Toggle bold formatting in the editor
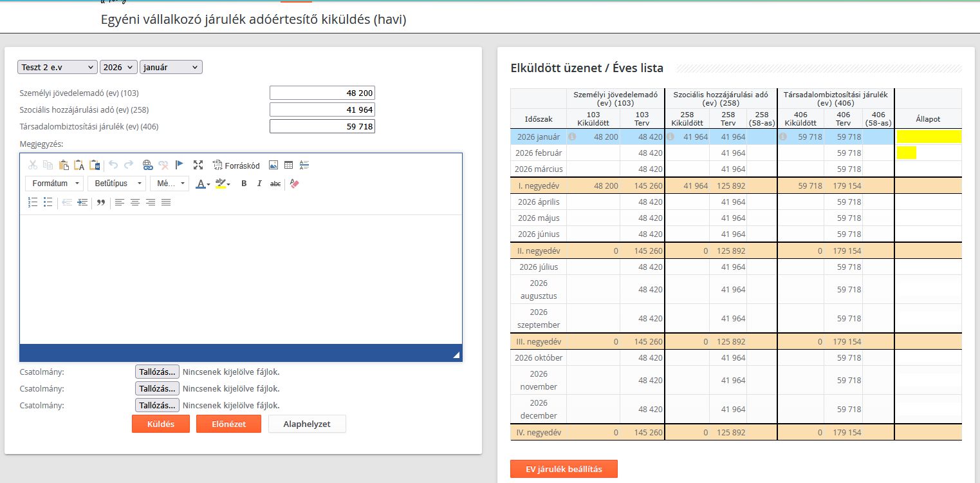The image size is (980, 483). click(244, 184)
